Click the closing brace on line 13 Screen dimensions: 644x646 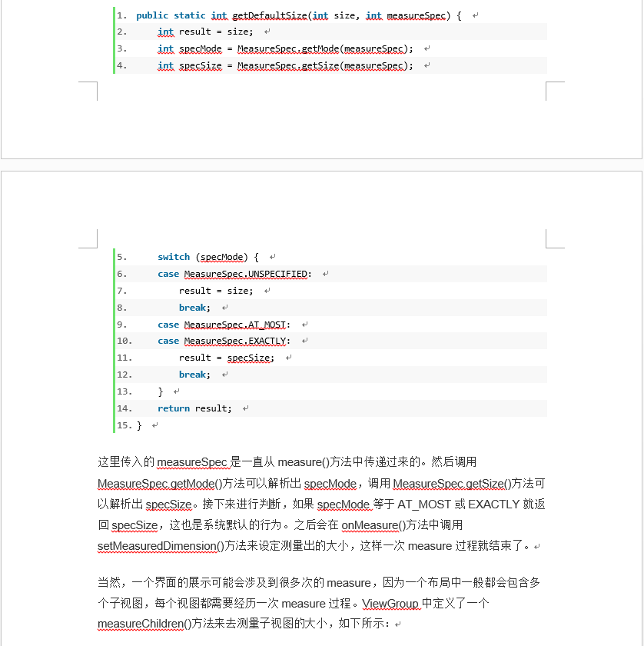click(x=161, y=391)
